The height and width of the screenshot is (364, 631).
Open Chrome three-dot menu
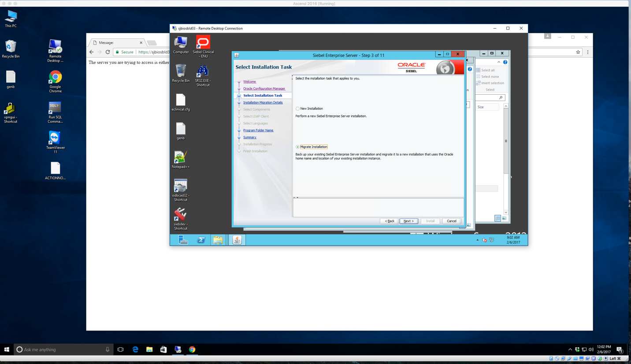[587, 52]
